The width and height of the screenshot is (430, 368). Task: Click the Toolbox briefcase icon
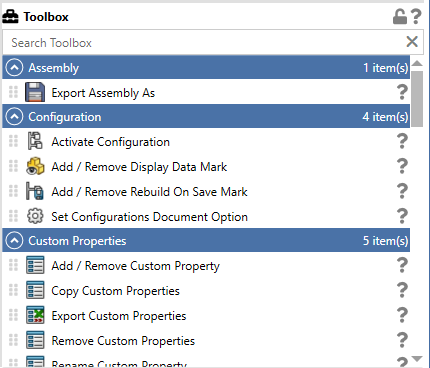click(10, 16)
